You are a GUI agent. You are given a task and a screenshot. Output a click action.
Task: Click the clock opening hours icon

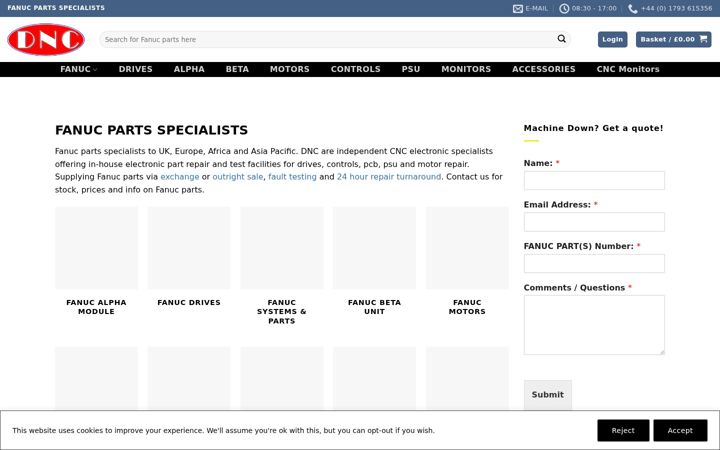click(x=564, y=9)
